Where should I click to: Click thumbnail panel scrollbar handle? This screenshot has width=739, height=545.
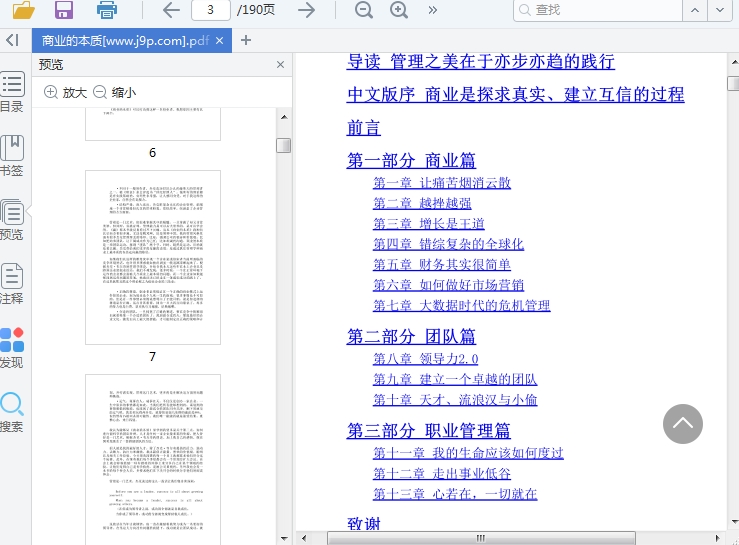tap(283, 145)
